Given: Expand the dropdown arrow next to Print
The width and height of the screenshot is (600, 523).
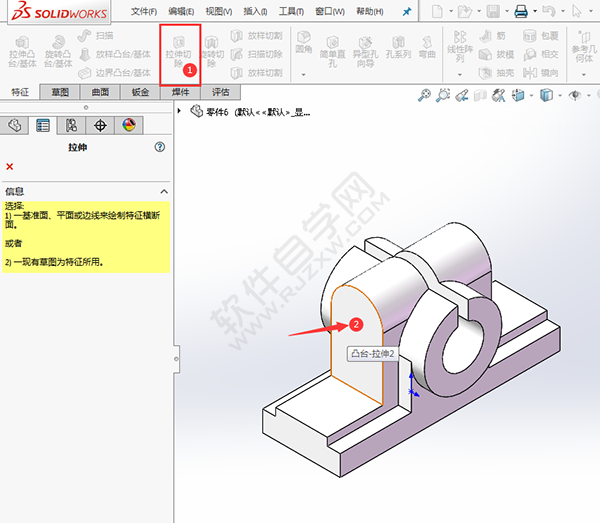Looking at the screenshot, I should point(535,11).
